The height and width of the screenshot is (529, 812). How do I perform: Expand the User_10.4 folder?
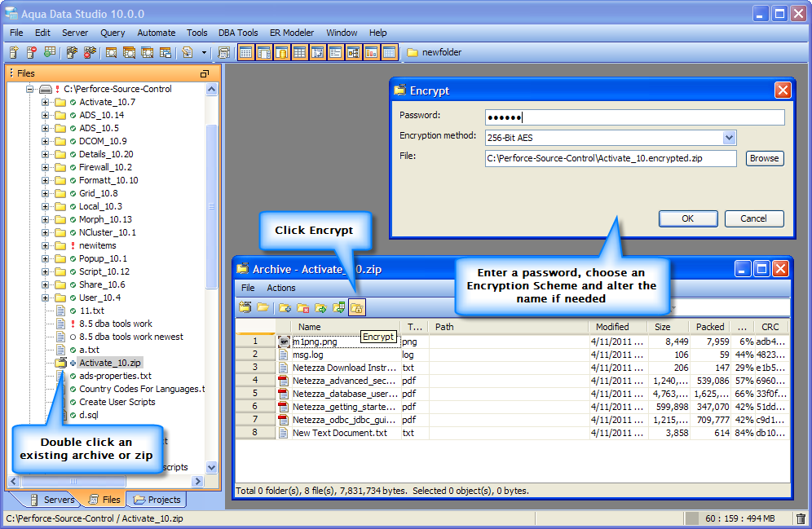(x=45, y=298)
